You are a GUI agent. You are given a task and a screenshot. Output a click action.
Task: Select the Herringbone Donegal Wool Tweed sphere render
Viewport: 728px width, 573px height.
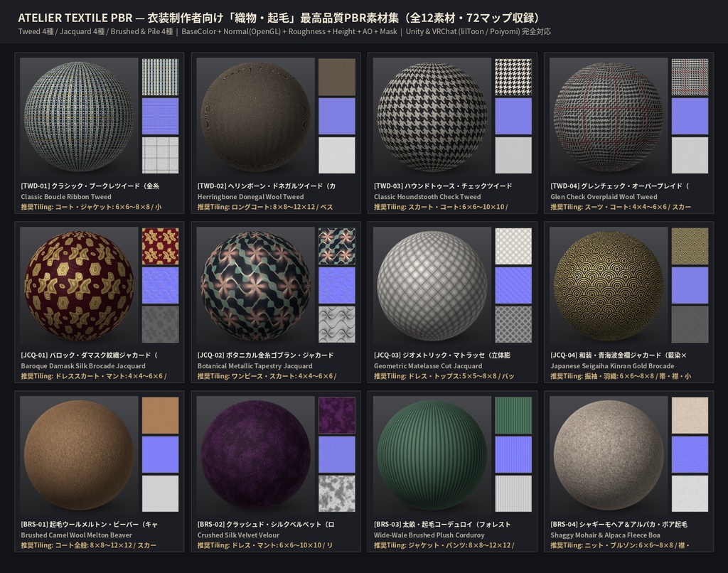[255, 116]
